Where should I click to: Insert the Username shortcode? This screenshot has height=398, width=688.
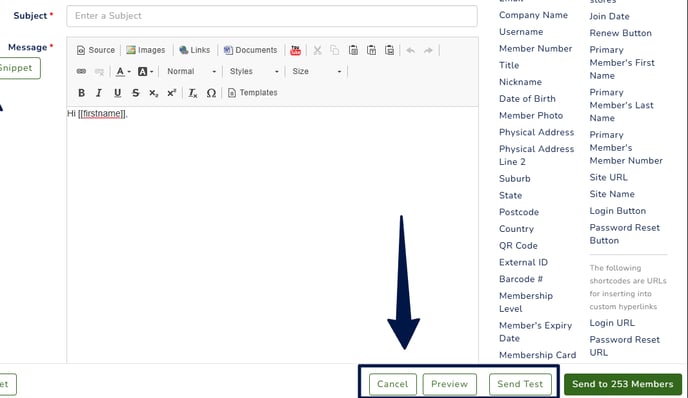[x=521, y=32]
